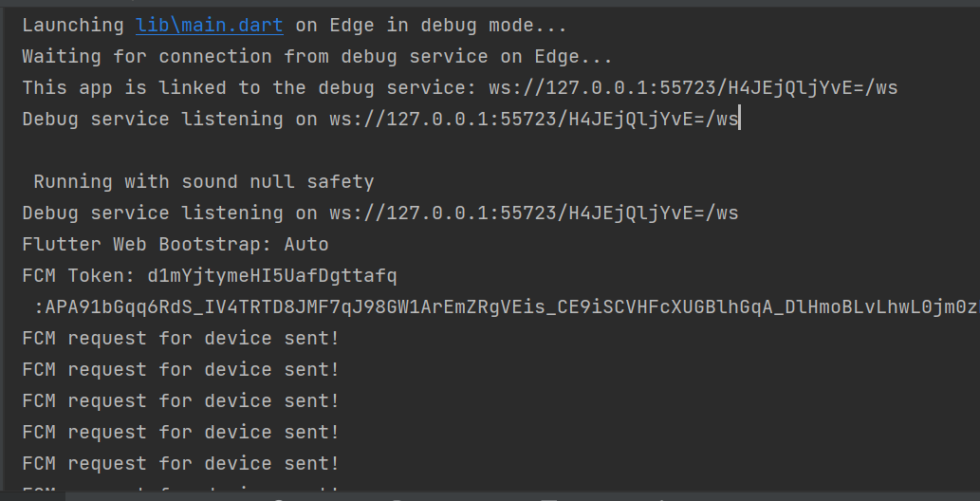Click the long APA91bGqq6RdS token string
980x501 pixels.
pyautogui.click(x=507, y=307)
